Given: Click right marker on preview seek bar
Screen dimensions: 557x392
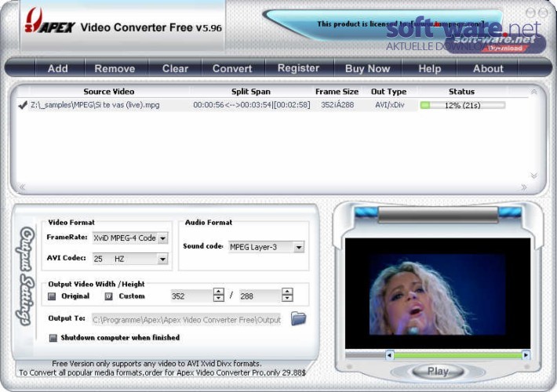Looking at the screenshot, I should click(526, 355).
